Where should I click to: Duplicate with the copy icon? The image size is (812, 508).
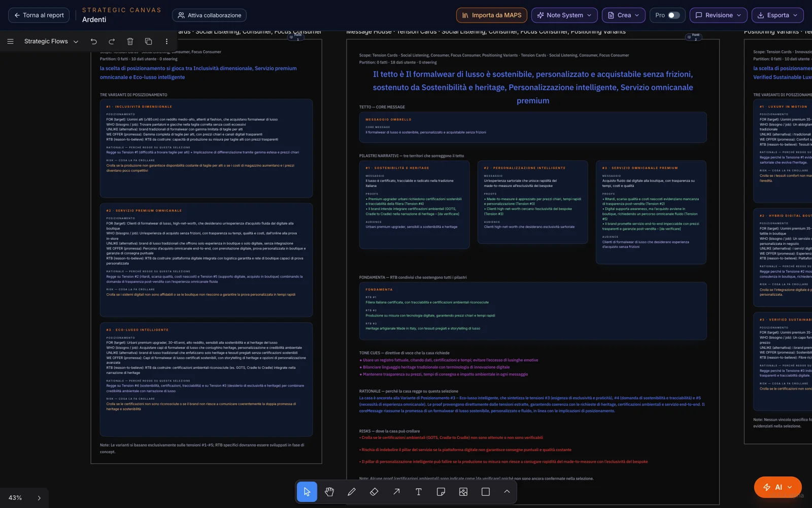coord(148,41)
